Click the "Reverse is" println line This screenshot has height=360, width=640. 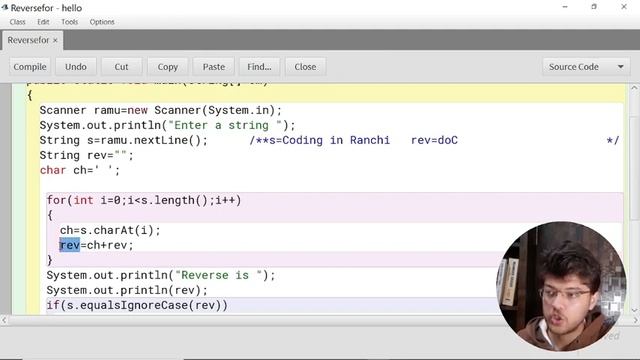click(161, 275)
